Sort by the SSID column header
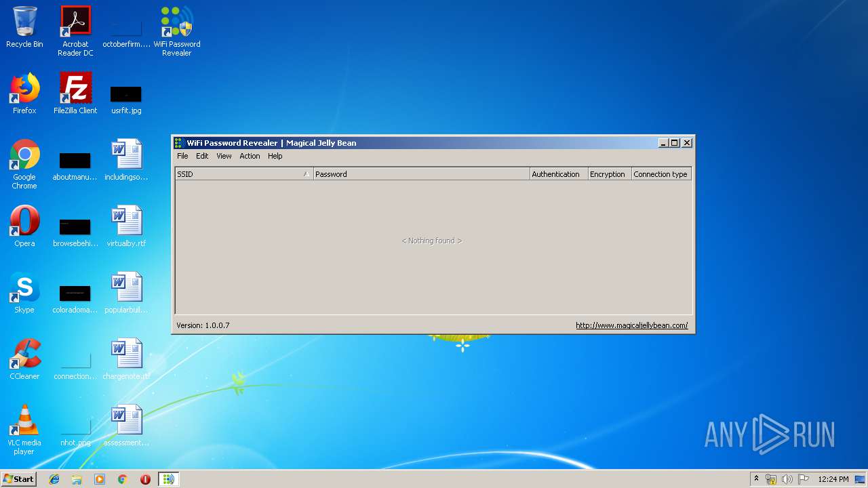Viewport: 868px width, 488px height. 243,174
